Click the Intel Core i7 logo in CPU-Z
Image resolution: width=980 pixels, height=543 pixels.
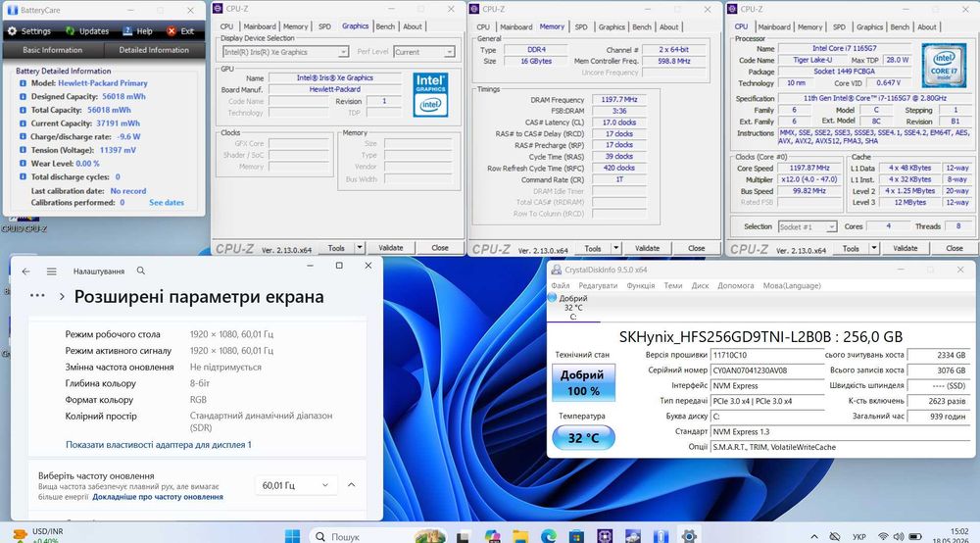tap(944, 65)
